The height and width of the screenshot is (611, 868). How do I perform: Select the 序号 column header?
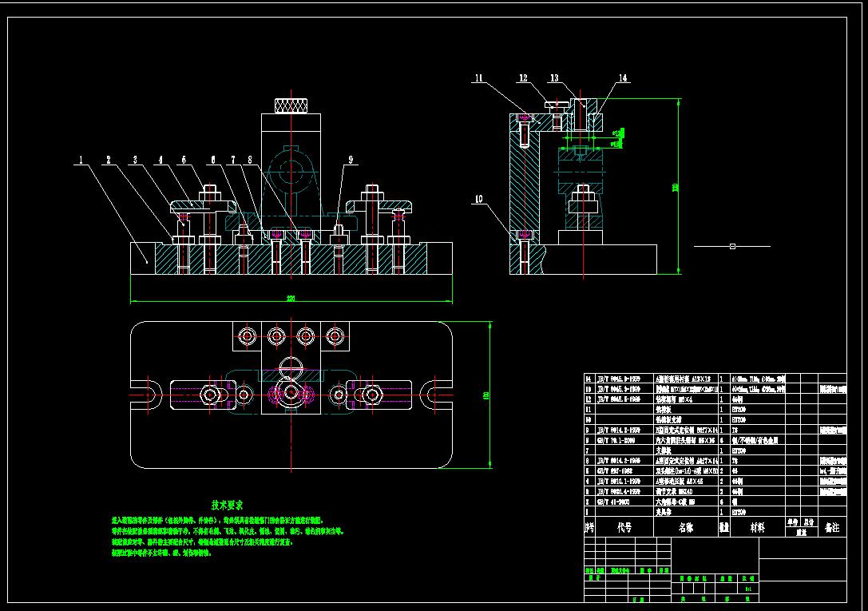click(589, 527)
